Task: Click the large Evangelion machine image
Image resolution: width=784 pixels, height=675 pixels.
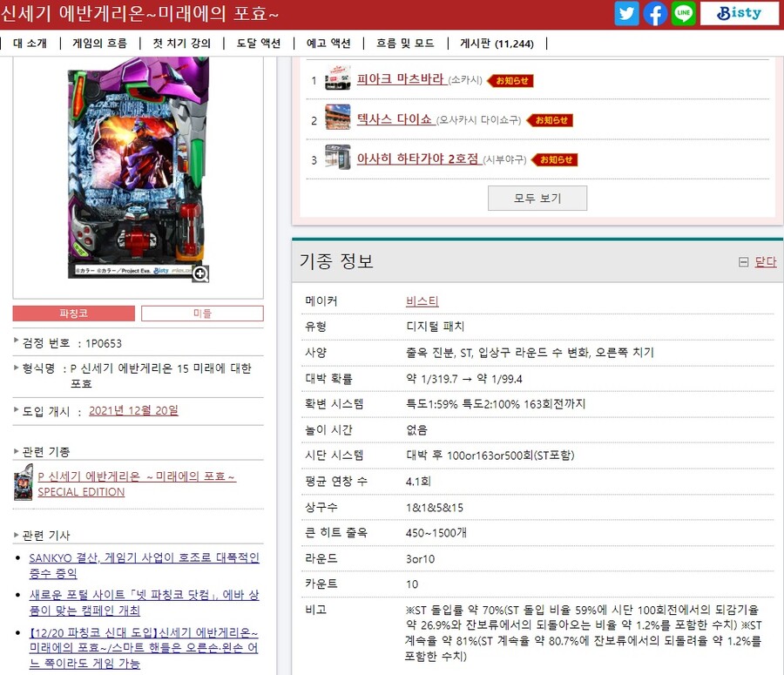Action: (x=139, y=168)
